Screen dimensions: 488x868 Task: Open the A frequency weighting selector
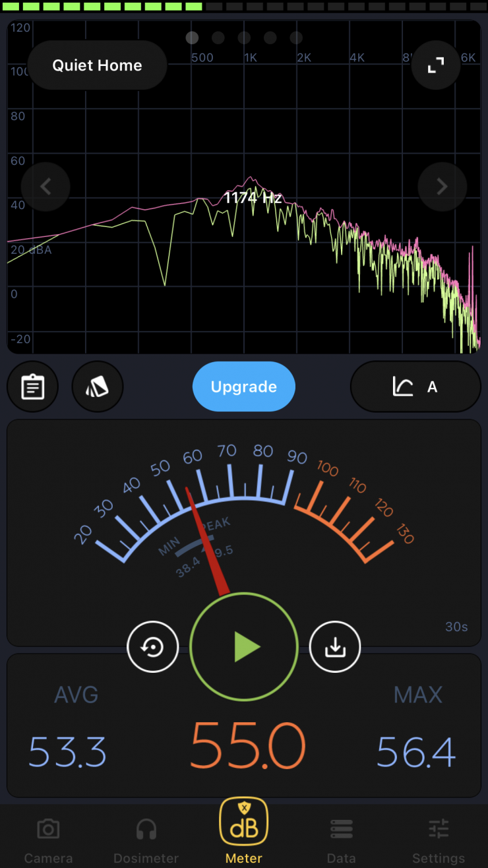(x=415, y=387)
